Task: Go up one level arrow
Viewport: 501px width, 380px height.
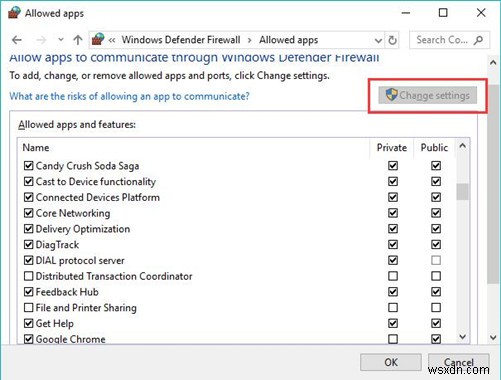Action: tap(78, 40)
